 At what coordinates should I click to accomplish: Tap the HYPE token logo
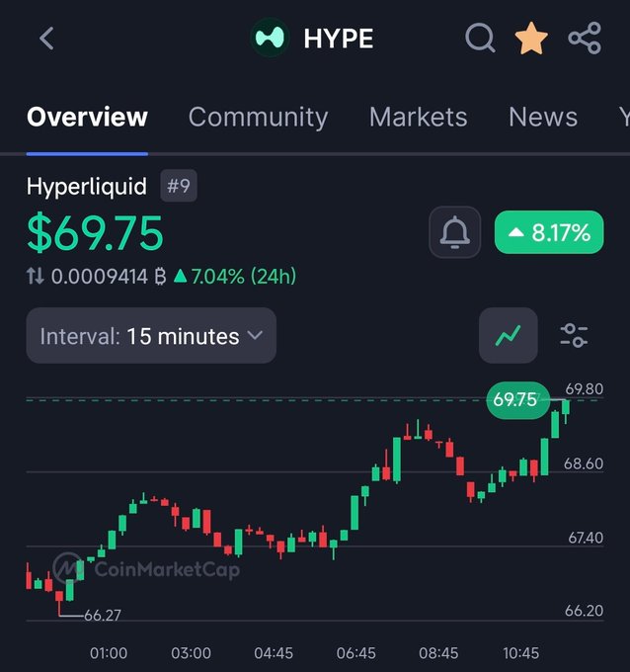[270, 38]
